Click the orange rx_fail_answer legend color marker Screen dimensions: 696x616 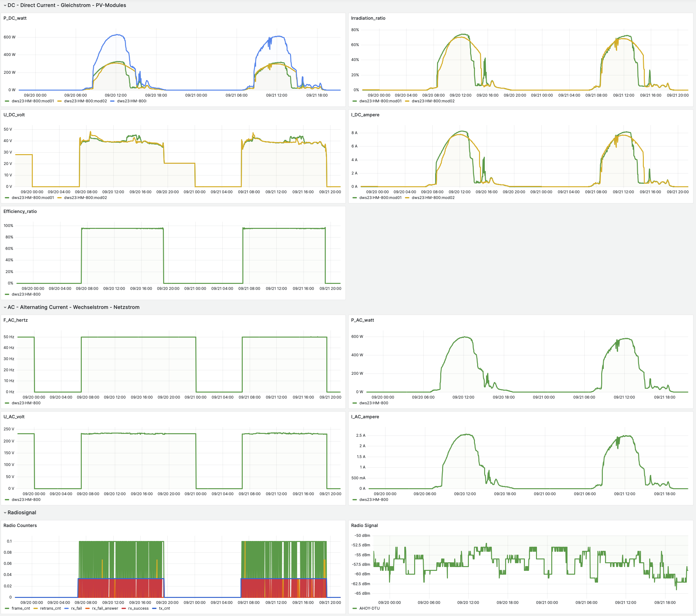pyautogui.click(x=87, y=608)
